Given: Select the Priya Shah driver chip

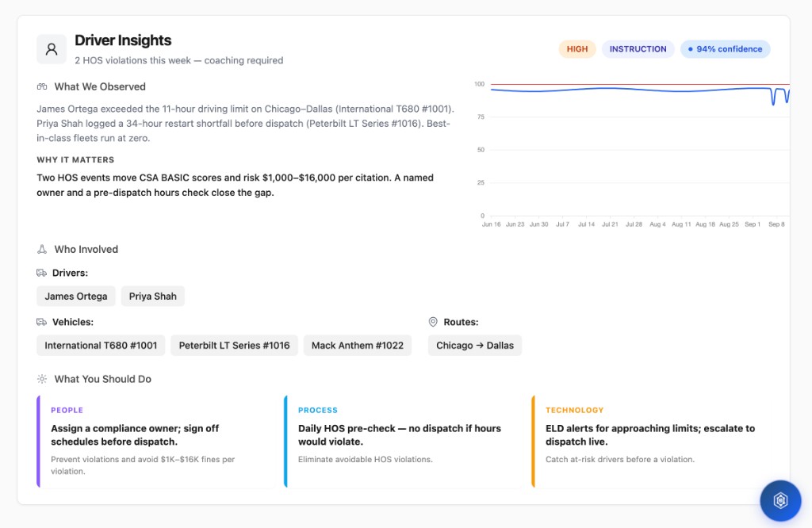Looking at the screenshot, I should (x=153, y=296).
